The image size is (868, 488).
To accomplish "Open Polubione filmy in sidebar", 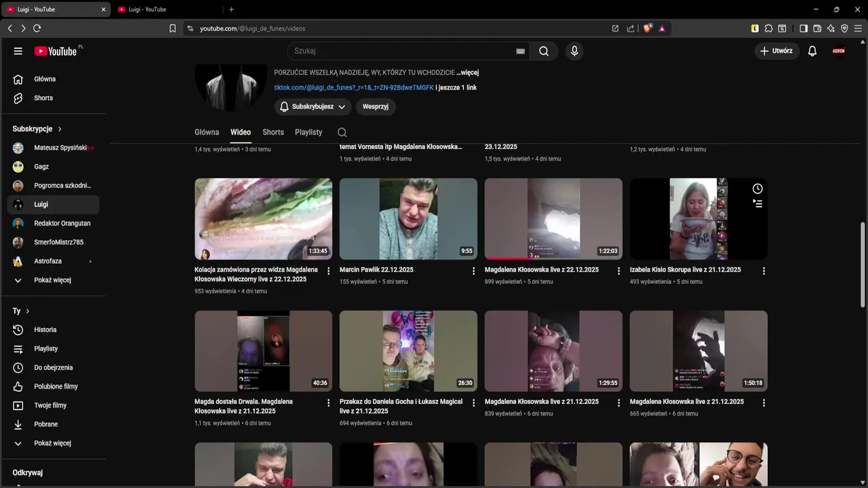I will coord(53,386).
